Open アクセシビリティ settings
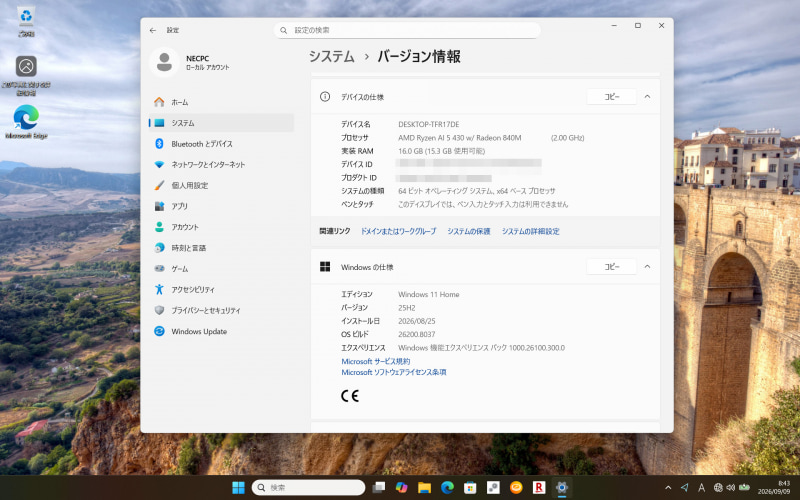 pos(221,290)
